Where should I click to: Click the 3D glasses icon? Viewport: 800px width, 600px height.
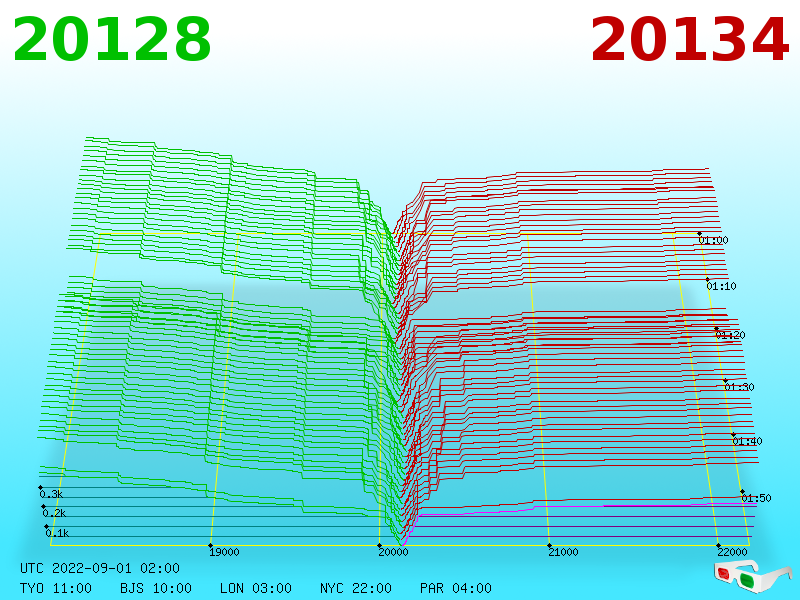(x=753, y=577)
